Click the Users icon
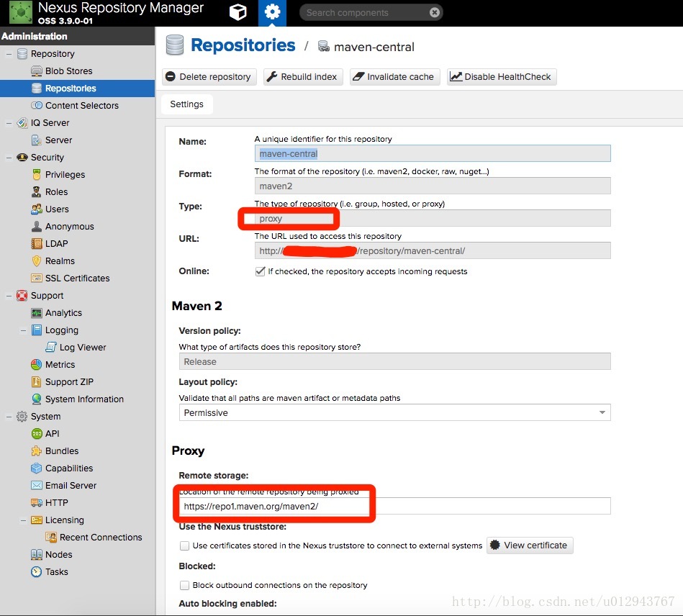 tap(37, 209)
